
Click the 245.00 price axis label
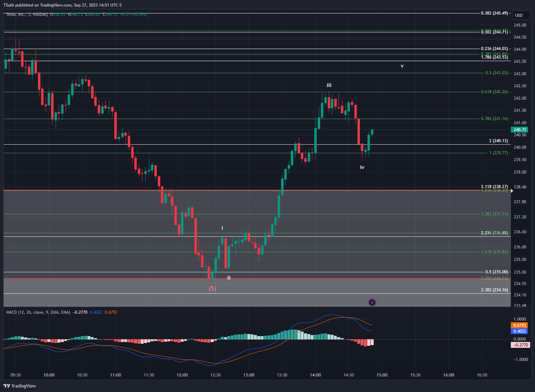520,25
